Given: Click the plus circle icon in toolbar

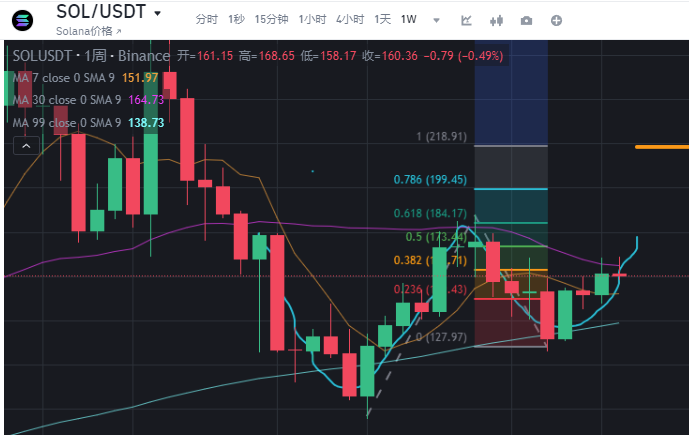Looking at the screenshot, I should pyautogui.click(x=557, y=20).
